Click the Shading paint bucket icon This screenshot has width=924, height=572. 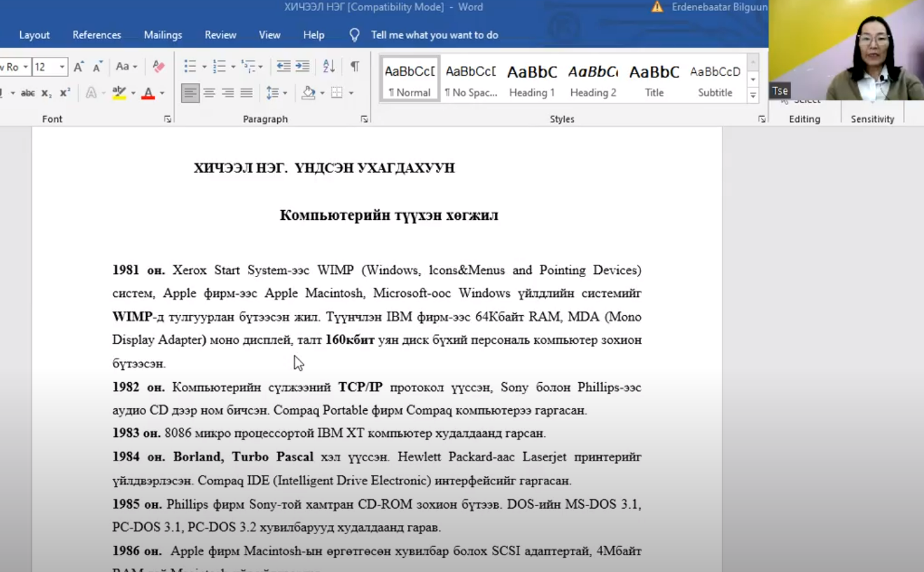(308, 93)
